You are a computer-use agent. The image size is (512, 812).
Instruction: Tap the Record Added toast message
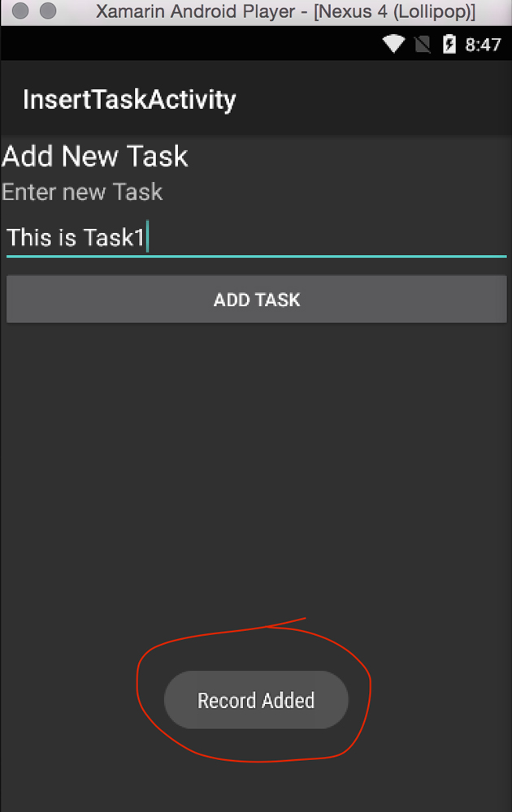pos(256,700)
